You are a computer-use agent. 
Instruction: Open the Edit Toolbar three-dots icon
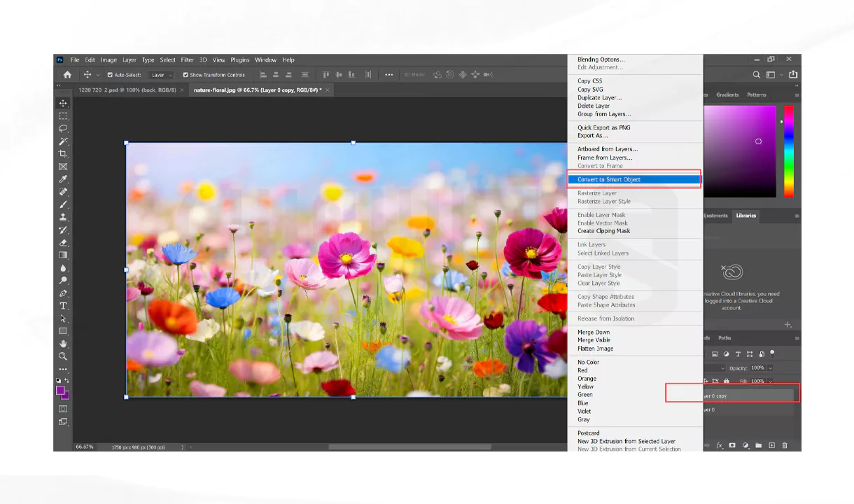tap(63, 369)
